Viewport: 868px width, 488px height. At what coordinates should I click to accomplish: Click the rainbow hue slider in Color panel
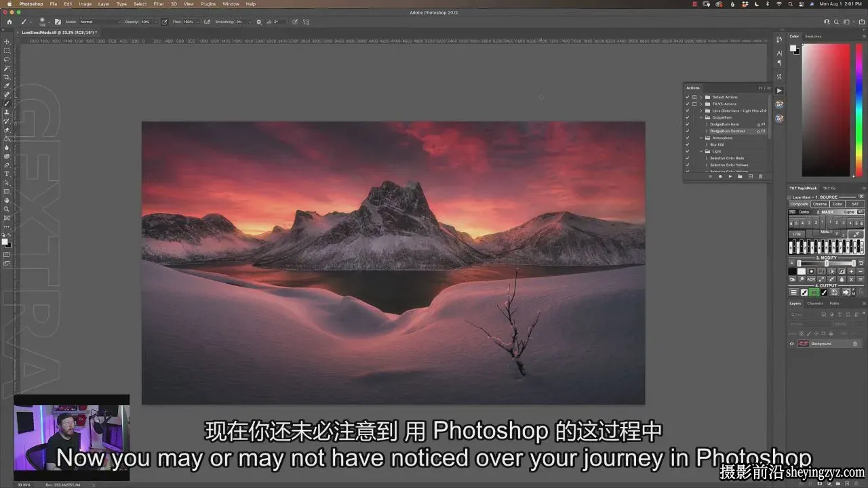(x=859, y=110)
